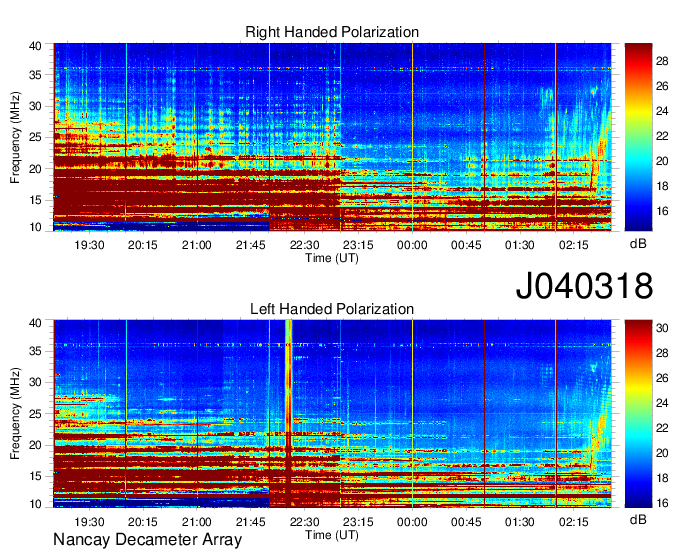Click inside the Left Handed Polarization spectrogram
680x552 pixels.
[332, 414]
